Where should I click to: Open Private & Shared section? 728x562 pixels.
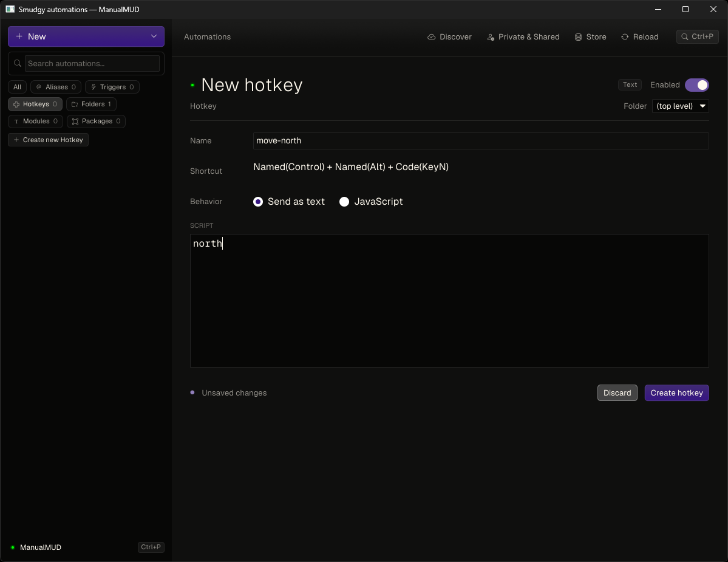click(x=523, y=36)
